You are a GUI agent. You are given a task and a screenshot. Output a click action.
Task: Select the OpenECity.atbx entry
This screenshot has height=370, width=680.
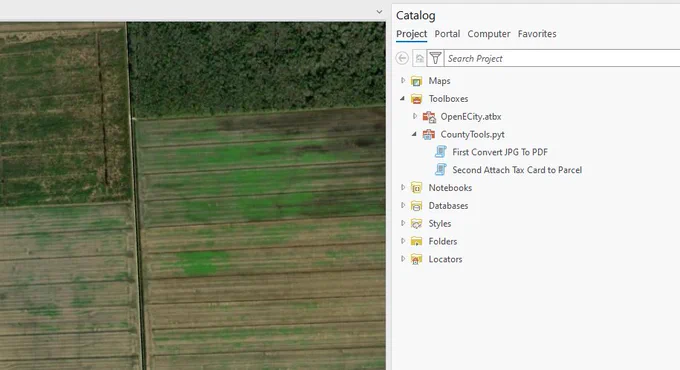coord(471,117)
